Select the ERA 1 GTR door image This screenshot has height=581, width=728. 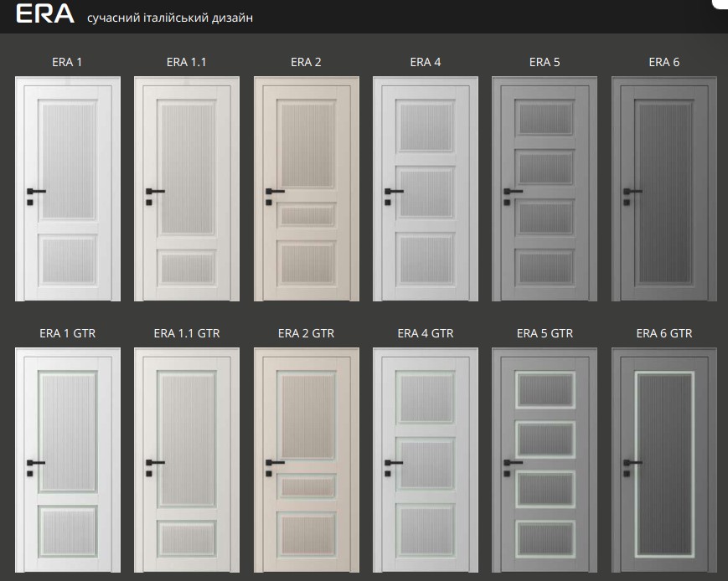68,460
